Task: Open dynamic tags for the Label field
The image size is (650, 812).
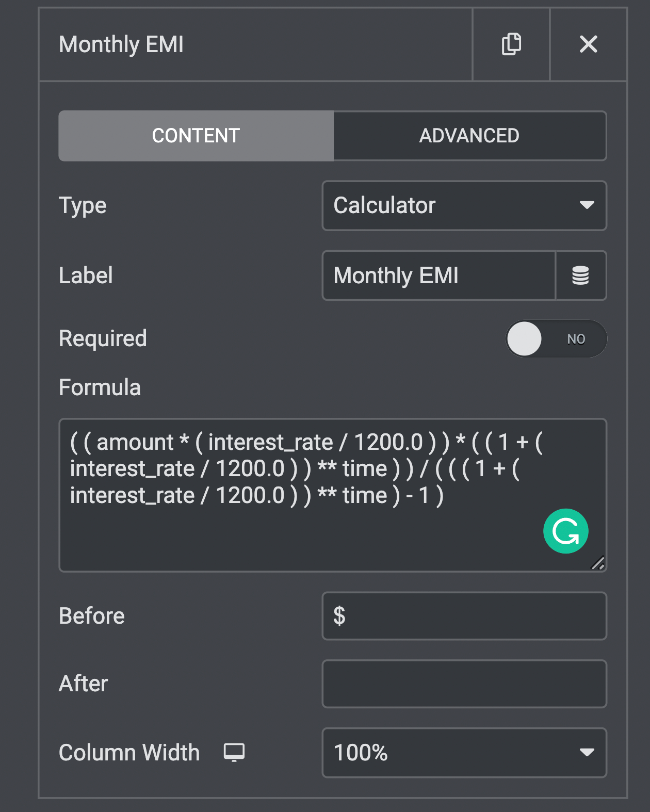Action: (580, 275)
